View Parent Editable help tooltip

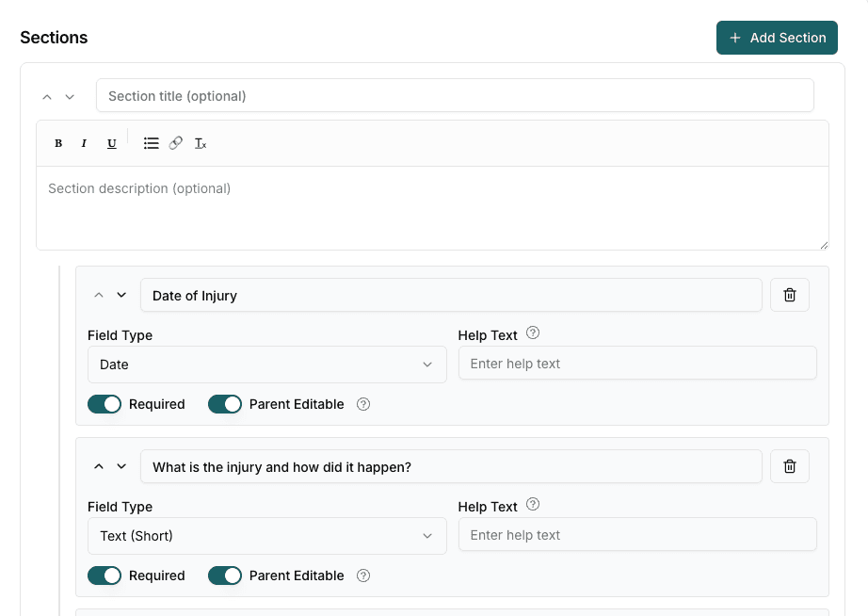coord(362,403)
